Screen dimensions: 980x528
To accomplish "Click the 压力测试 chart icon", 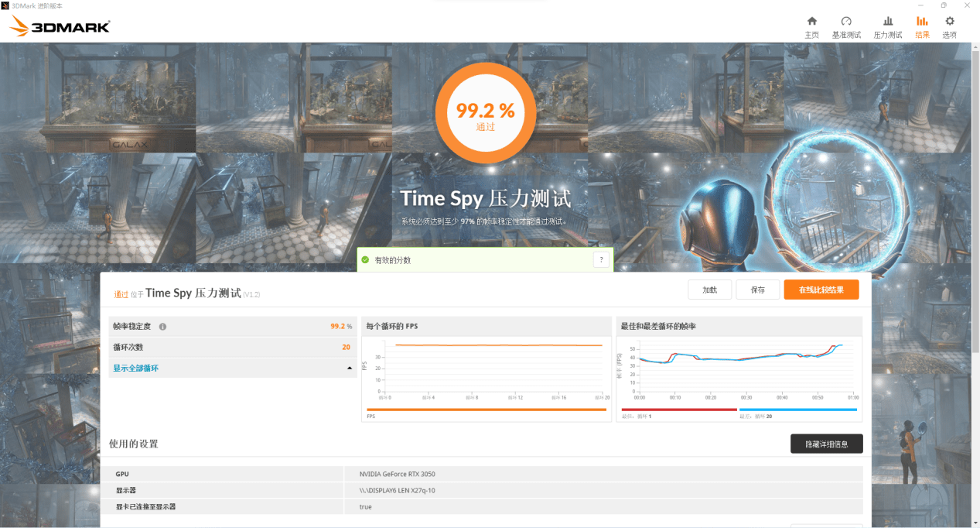I will pyautogui.click(x=886, y=24).
